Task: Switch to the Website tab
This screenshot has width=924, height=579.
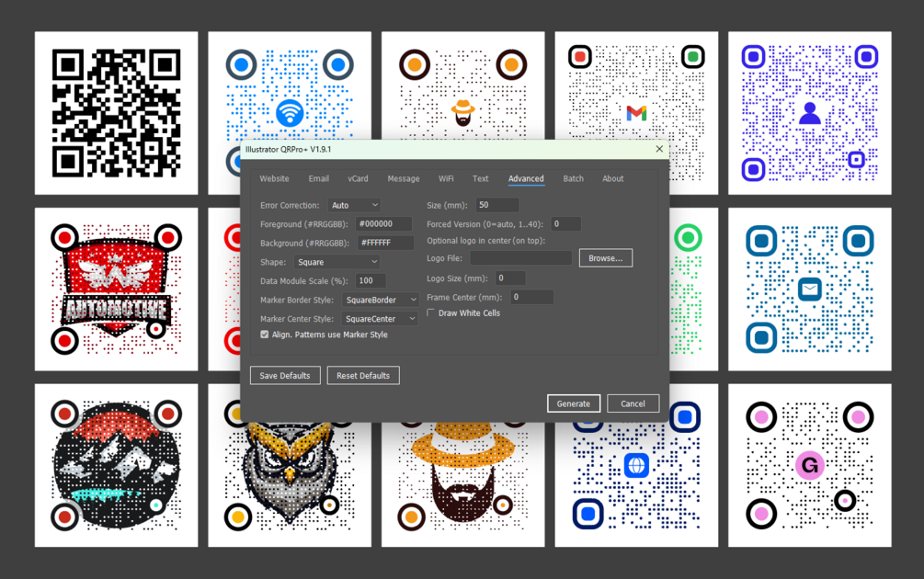Action: (274, 178)
